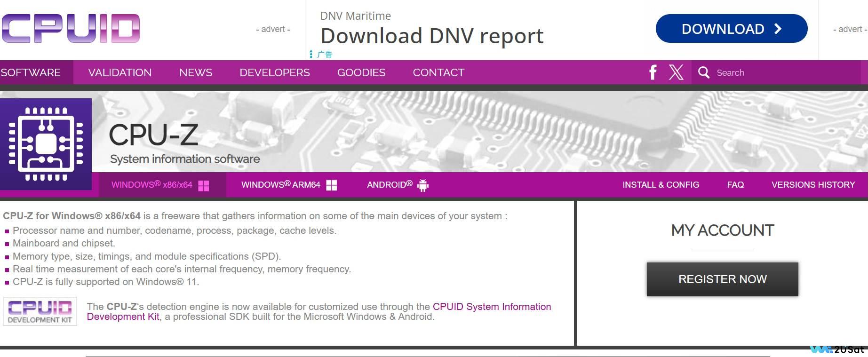Click the search magnifier icon

click(x=703, y=72)
